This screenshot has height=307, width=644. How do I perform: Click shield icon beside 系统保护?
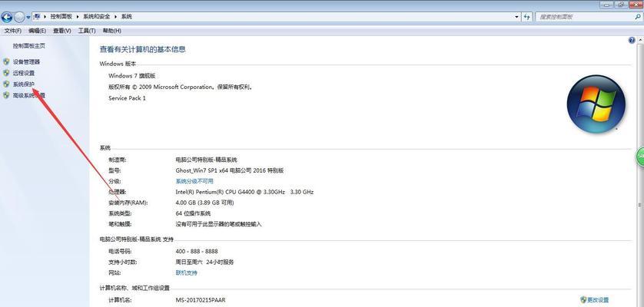click(x=6, y=84)
